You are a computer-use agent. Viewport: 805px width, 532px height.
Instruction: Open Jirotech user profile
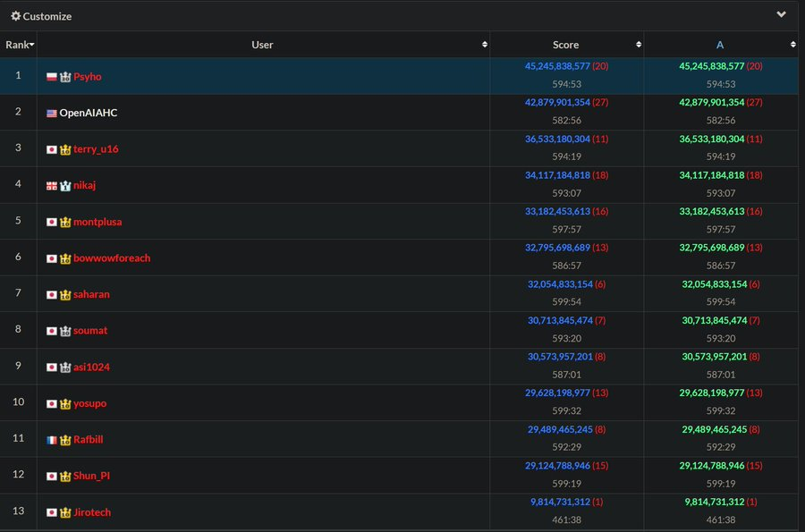(92, 512)
